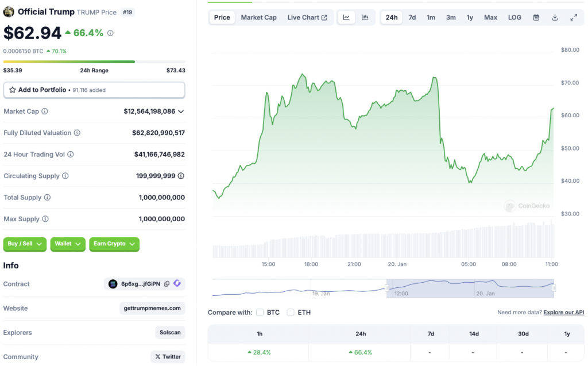Click the star icon in Add to Portfolio
Screen dimensions: 588x366
click(x=13, y=90)
